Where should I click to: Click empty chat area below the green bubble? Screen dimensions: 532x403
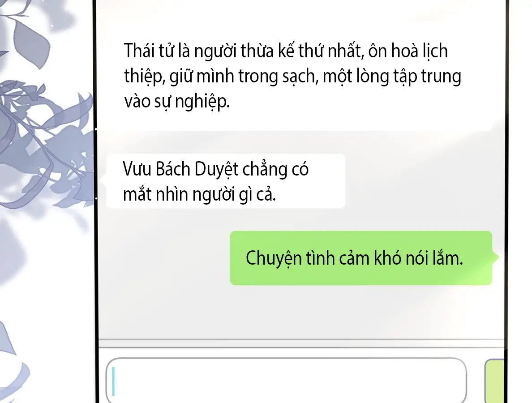[x=301, y=312]
